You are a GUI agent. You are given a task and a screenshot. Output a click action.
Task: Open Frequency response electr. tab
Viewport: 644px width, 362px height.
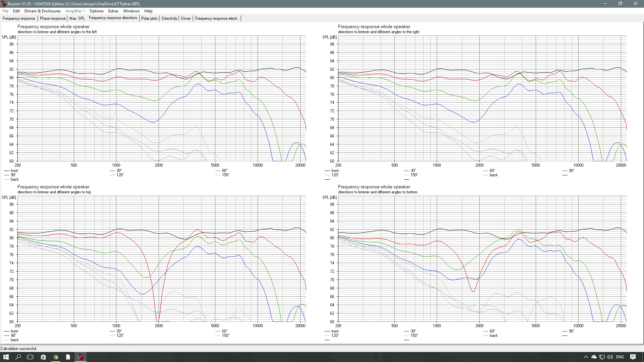tap(217, 18)
